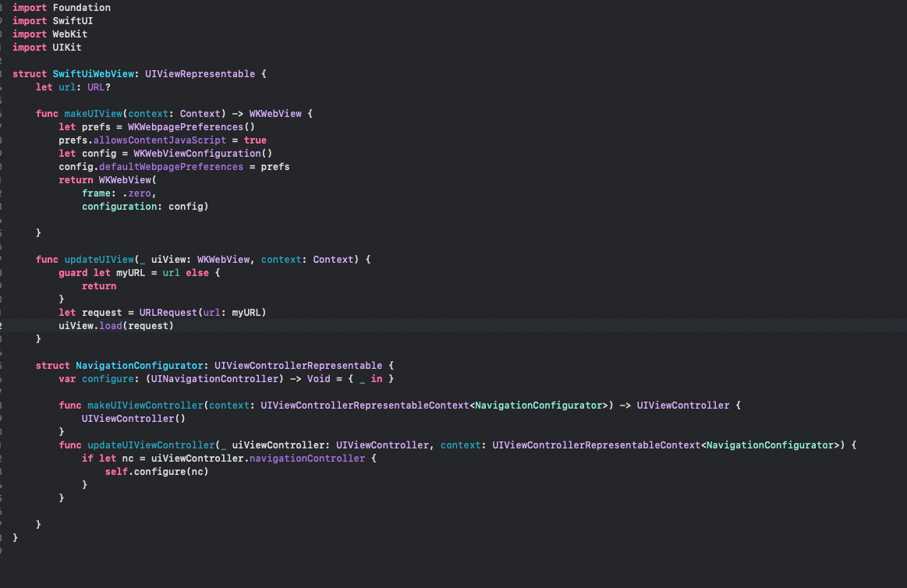
Task: Click the UIKit module name
Action: coord(67,48)
